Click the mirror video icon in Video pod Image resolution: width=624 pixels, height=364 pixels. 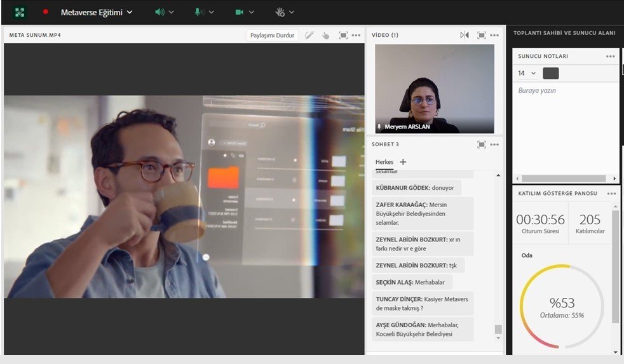[465, 35]
